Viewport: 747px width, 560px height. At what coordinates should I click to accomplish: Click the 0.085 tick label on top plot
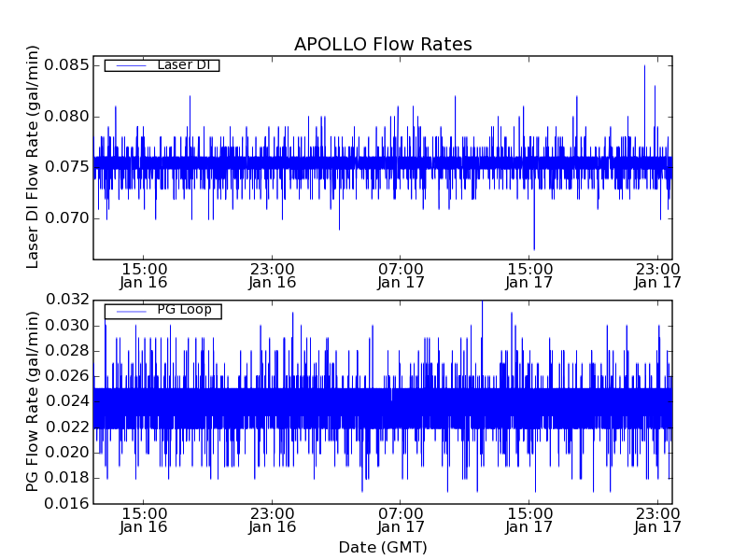click(x=66, y=64)
